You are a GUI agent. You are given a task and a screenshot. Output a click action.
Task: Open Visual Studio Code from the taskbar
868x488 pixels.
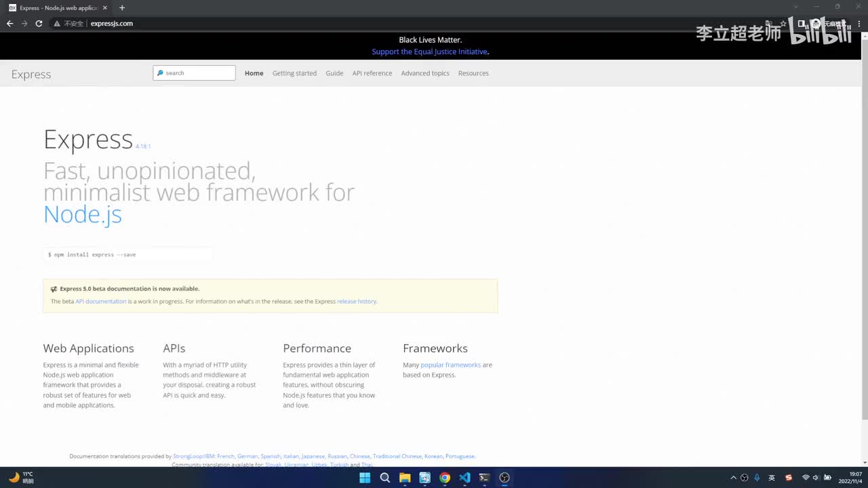[465, 478]
